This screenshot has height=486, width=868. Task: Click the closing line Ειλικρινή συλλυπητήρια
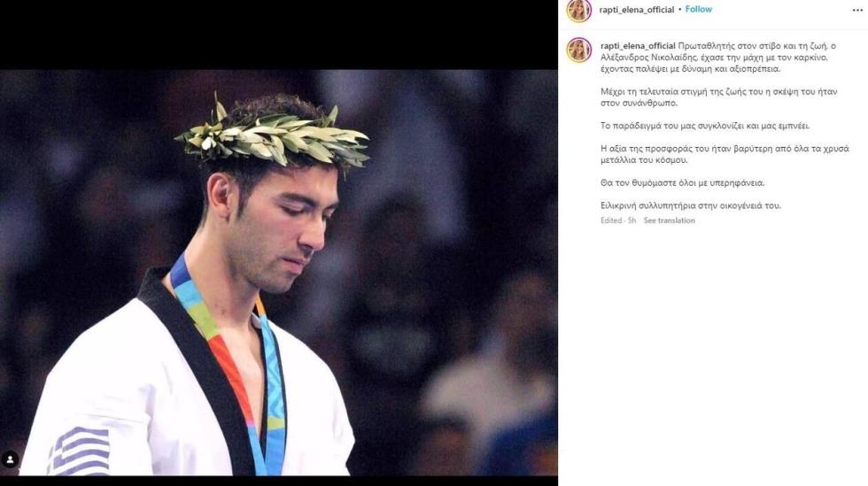[691, 205]
